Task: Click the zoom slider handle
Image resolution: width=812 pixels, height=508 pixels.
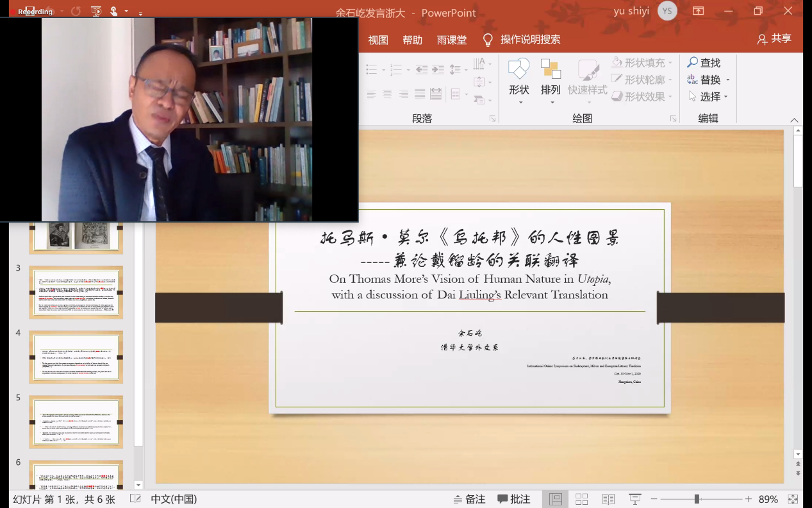Action: point(697,499)
